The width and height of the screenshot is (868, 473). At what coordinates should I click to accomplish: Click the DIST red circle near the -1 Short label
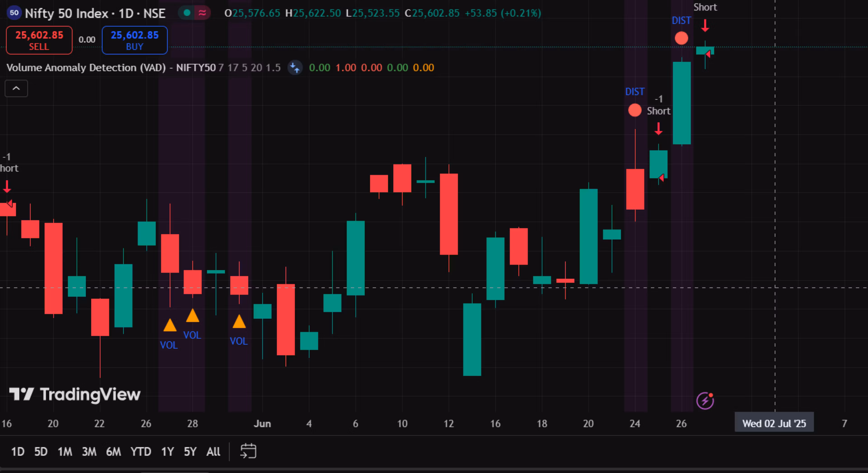[635, 110]
